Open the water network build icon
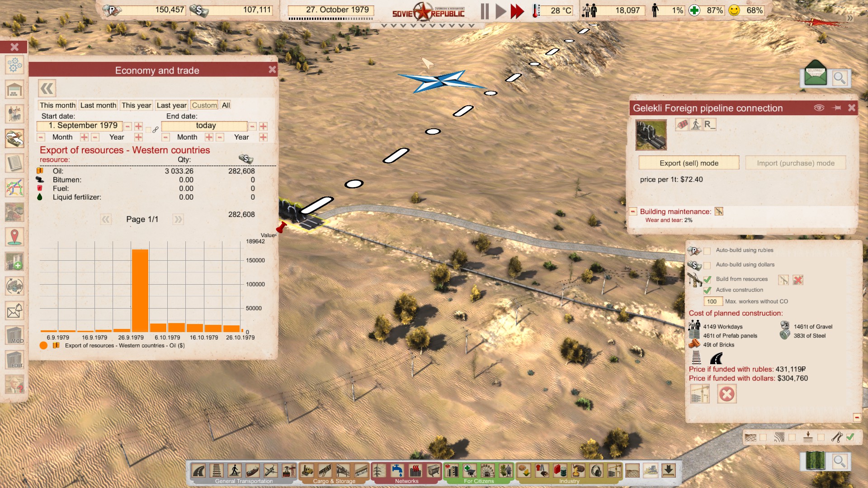 pos(397,471)
